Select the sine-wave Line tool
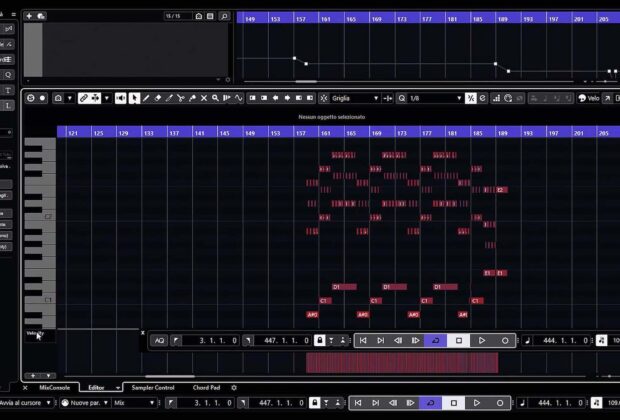620x420 pixels. point(238,98)
